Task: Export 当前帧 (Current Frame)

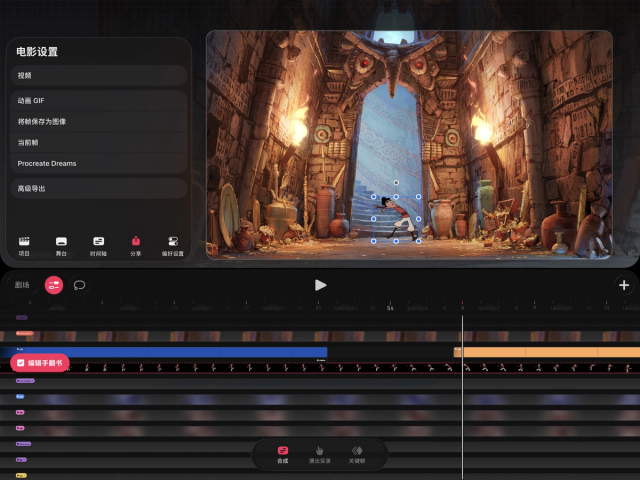Action: (x=98, y=142)
